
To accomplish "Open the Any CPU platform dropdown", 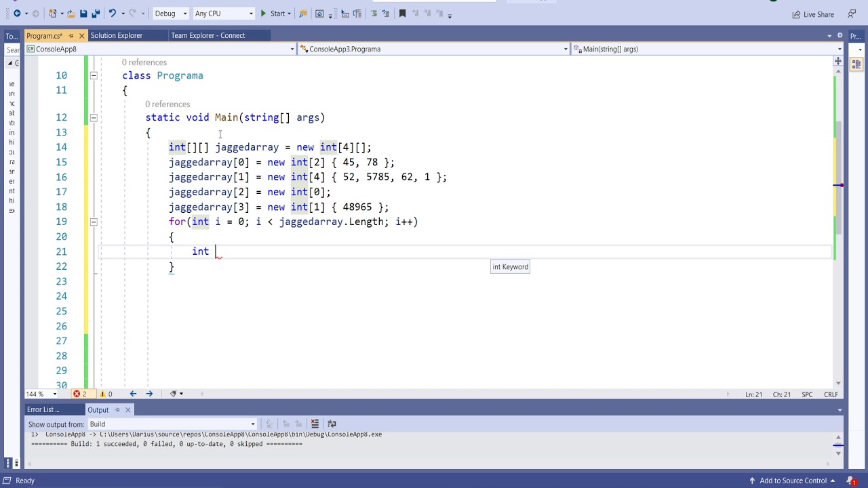I will [223, 14].
